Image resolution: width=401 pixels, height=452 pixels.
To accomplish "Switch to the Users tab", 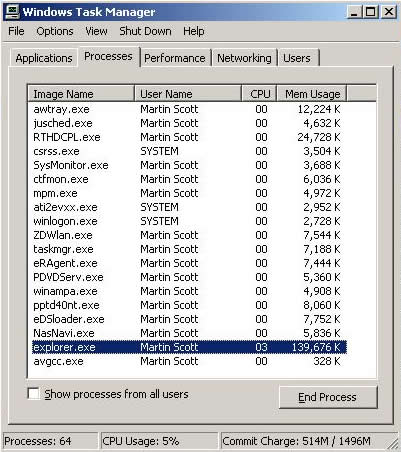I will point(297,58).
